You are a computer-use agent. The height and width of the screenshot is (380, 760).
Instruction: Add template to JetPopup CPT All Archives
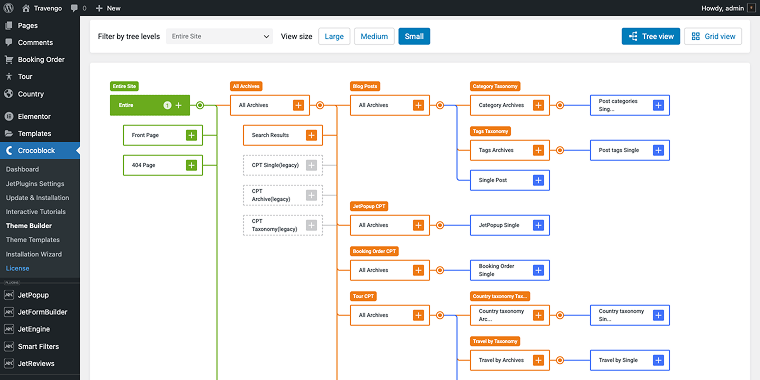[418, 225]
